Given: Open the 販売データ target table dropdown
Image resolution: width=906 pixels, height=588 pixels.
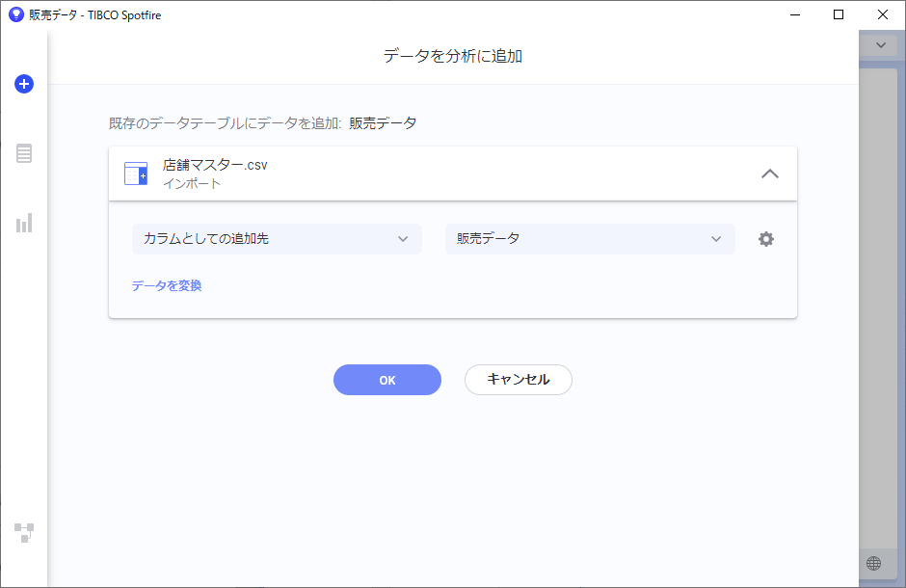Looking at the screenshot, I should click(x=590, y=238).
